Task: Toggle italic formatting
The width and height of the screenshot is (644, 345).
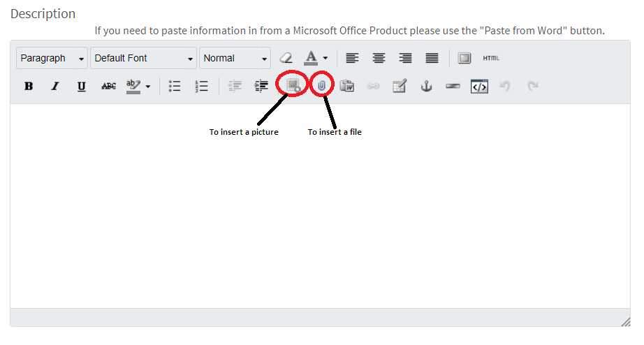Action: click(54, 87)
